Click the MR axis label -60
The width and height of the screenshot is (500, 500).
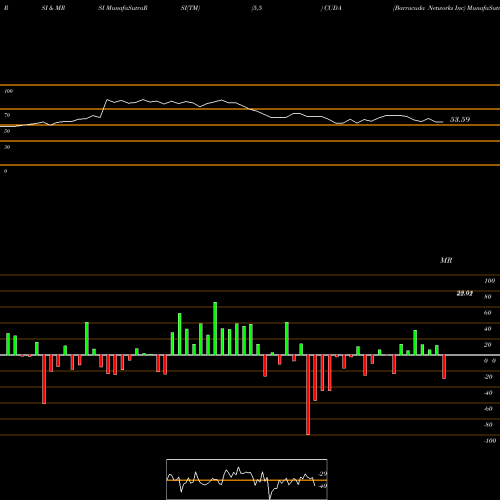(x=488, y=409)
